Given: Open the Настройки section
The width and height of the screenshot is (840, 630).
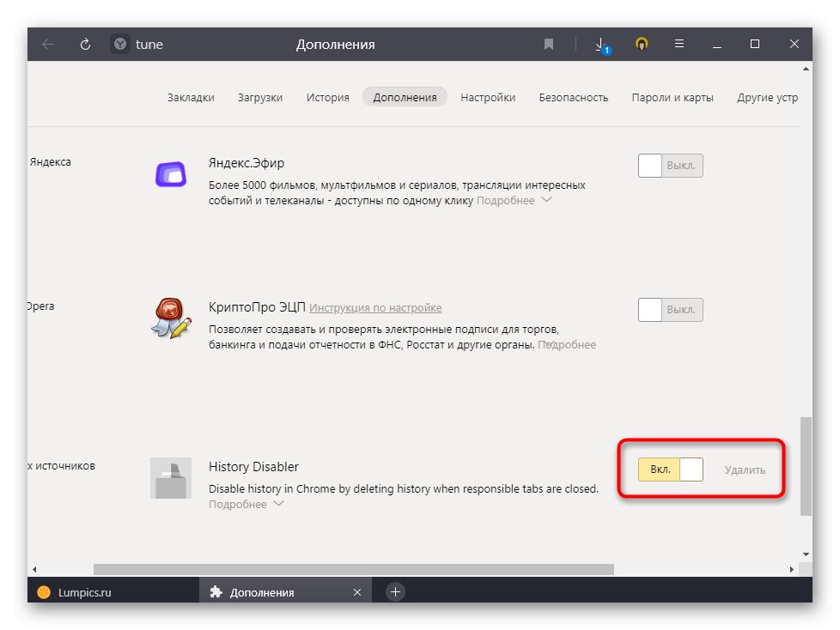Looking at the screenshot, I should (x=488, y=97).
